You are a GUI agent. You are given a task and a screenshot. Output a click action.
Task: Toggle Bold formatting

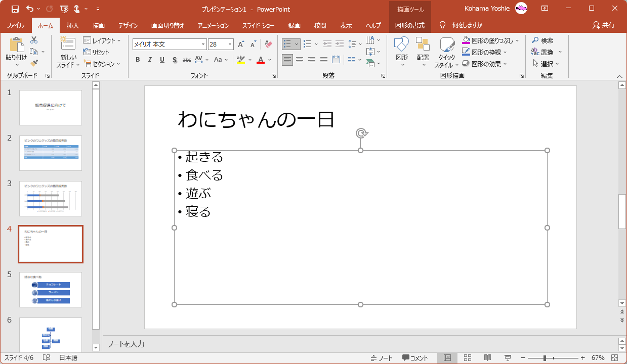point(138,60)
